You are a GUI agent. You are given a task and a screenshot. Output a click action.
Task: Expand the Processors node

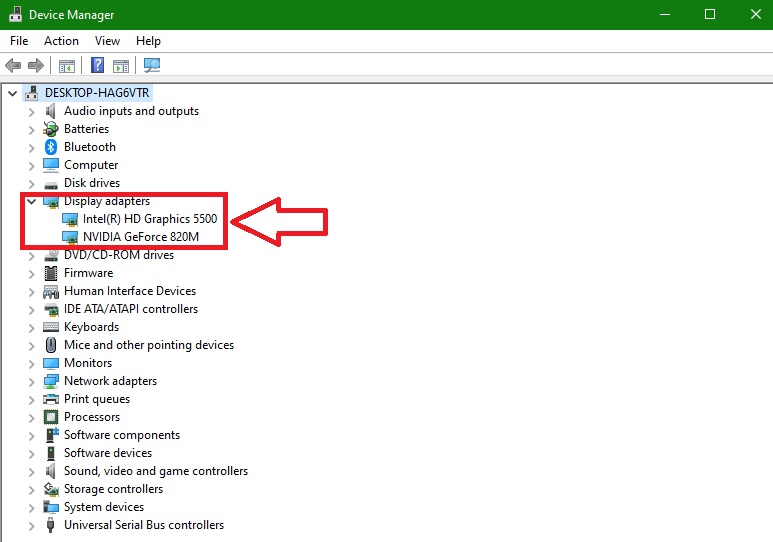32,418
